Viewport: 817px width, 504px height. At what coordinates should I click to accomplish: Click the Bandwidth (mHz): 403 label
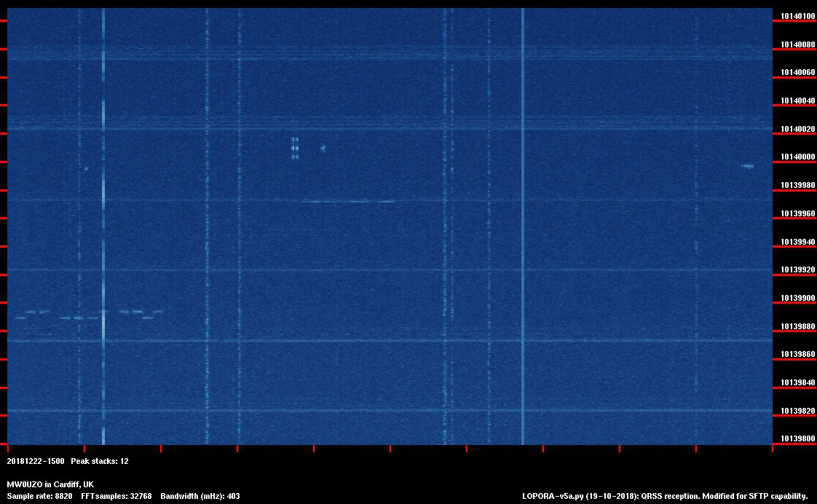(200, 496)
